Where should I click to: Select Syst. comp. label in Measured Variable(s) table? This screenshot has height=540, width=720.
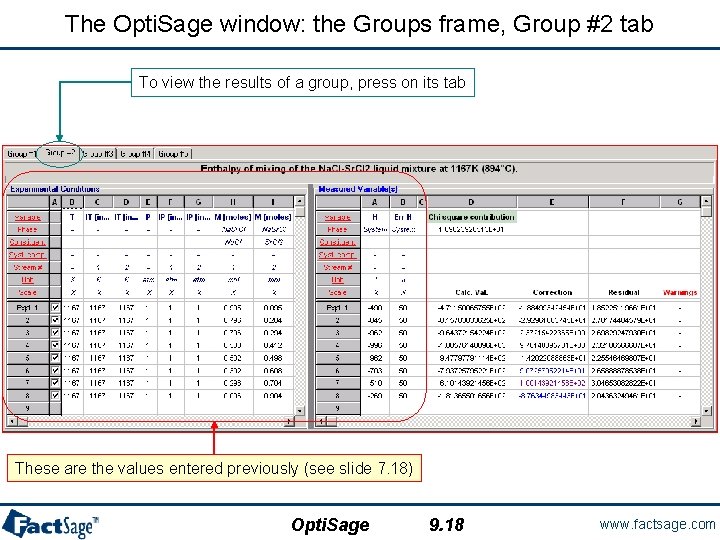click(x=338, y=255)
